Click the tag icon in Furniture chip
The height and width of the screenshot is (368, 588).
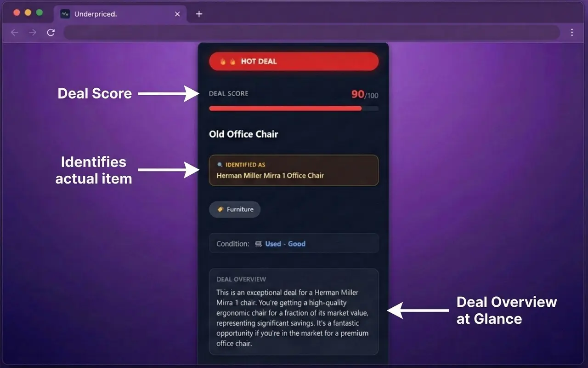[x=220, y=209]
